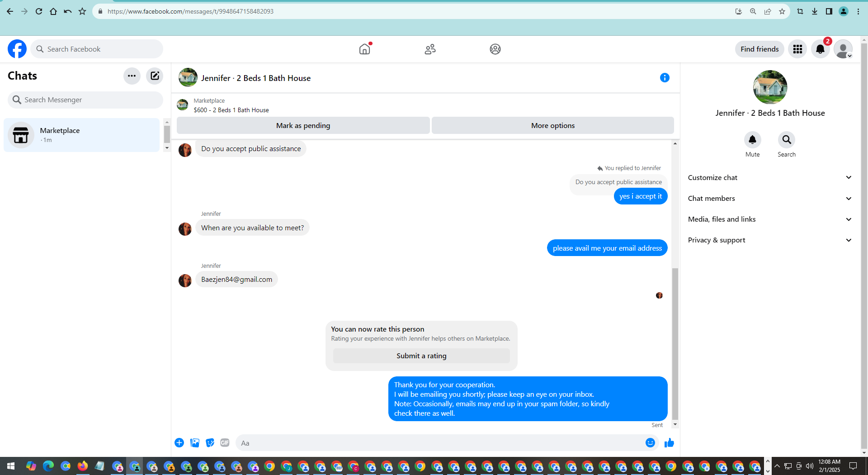Expand the Privacy & support section
The width and height of the screenshot is (868, 475).
coord(769,240)
